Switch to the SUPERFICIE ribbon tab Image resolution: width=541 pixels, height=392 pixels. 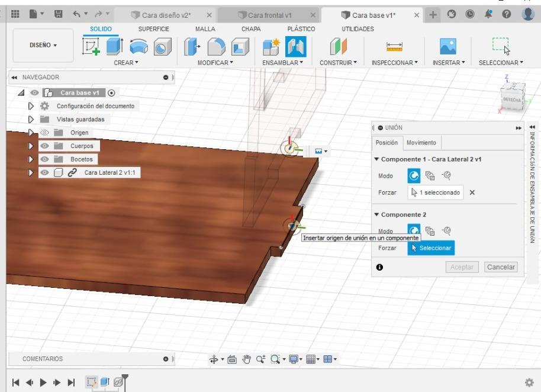coord(153,29)
